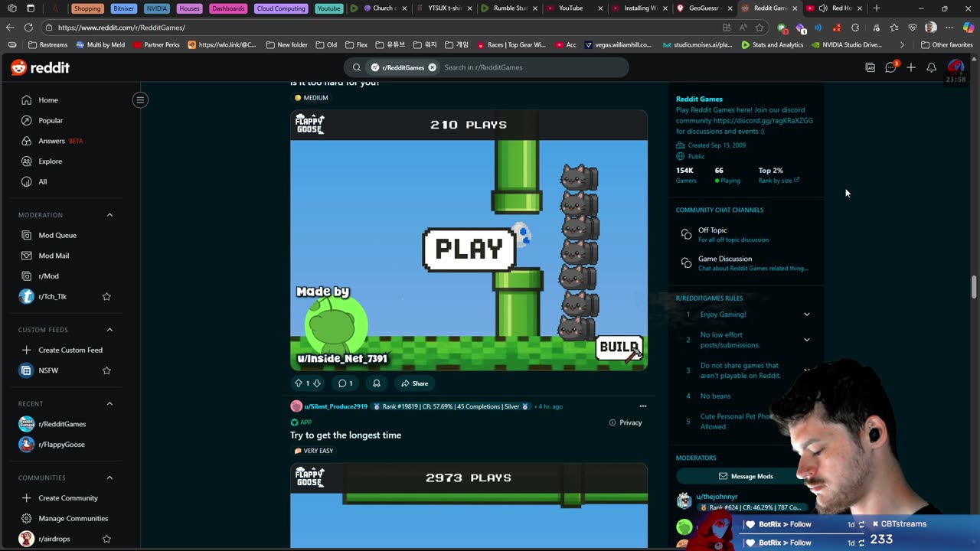Share the 210 plays post
This screenshot has width=980, height=551.
pyautogui.click(x=414, y=383)
